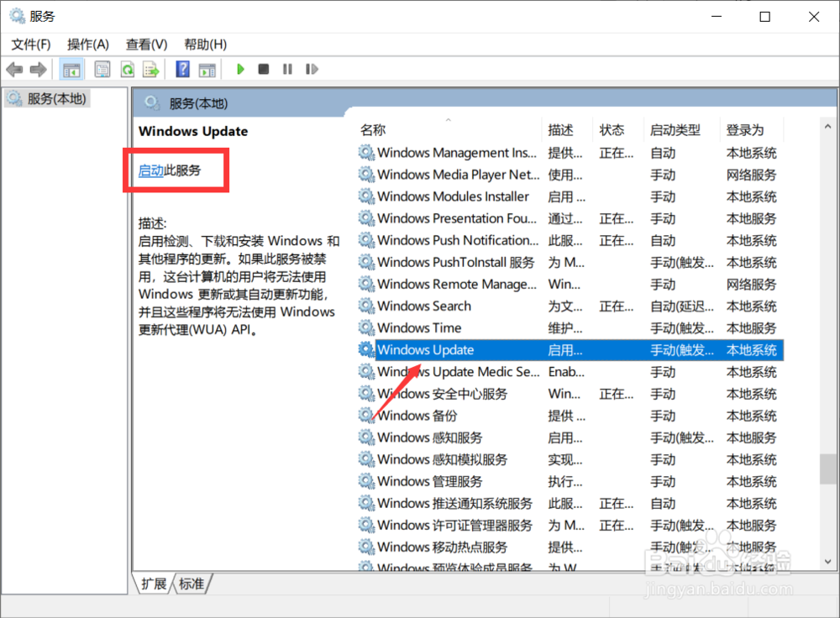Toggle the show/hide action pane icon
This screenshot has height=618, width=840.
click(207, 69)
